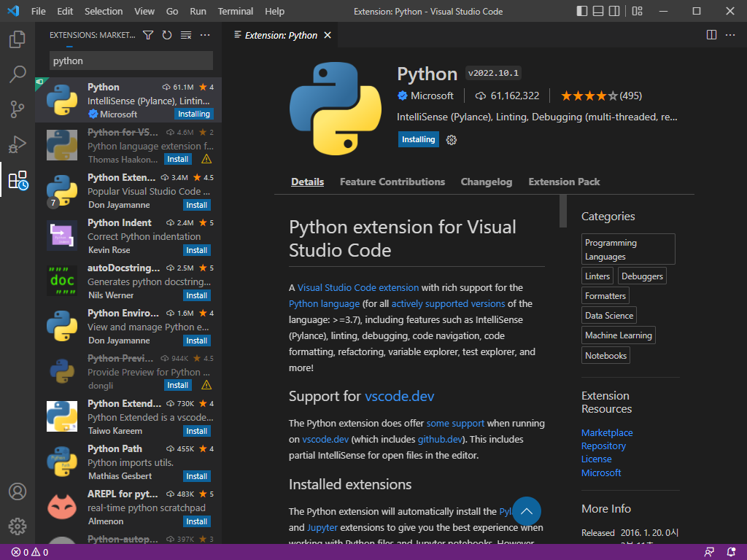Switch to the Changelog tab
The height and width of the screenshot is (560, 747).
[x=487, y=182]
